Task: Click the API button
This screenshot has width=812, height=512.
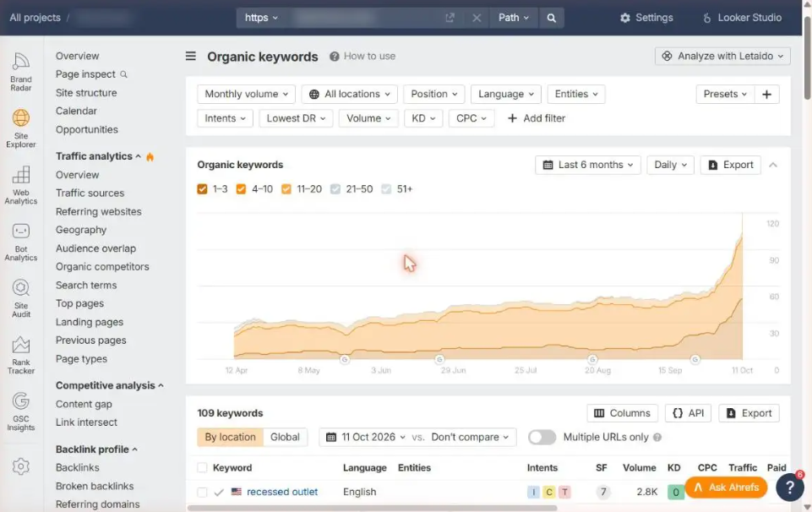Action: pos(688,413)
